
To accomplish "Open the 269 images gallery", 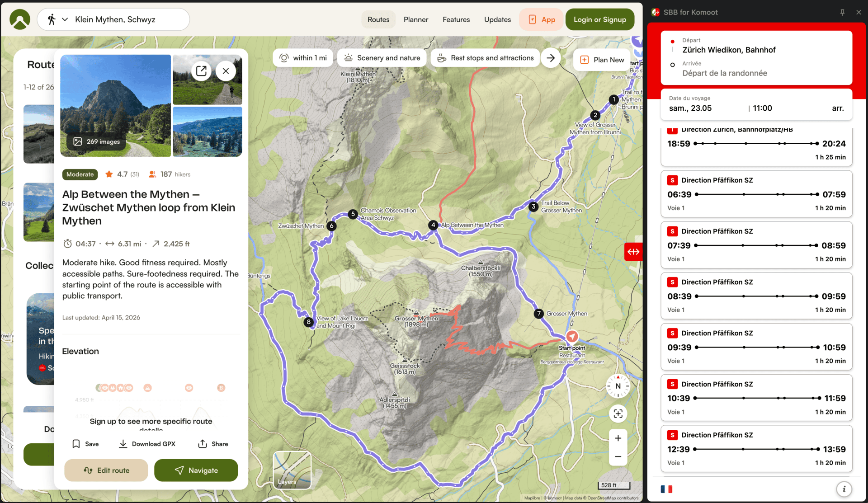I will 97,141.
